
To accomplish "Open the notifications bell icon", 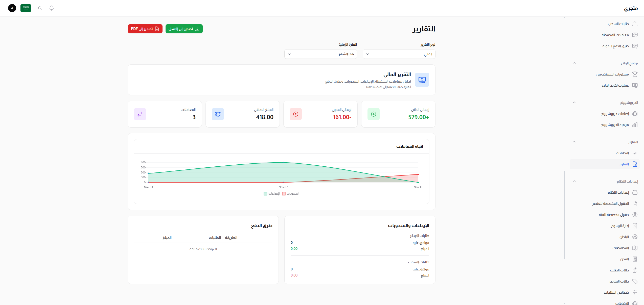I will (52, 8).
